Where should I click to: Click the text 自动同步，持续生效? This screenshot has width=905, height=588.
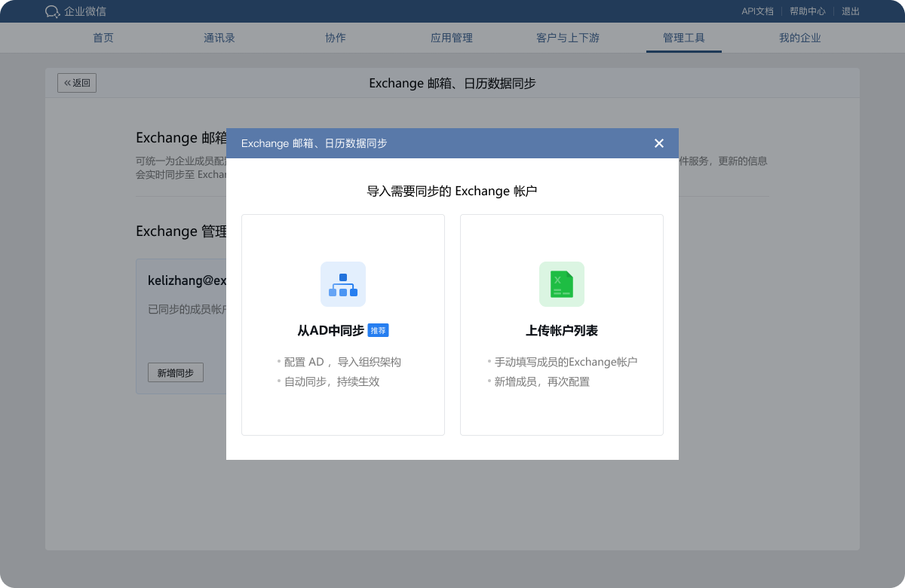332,381
